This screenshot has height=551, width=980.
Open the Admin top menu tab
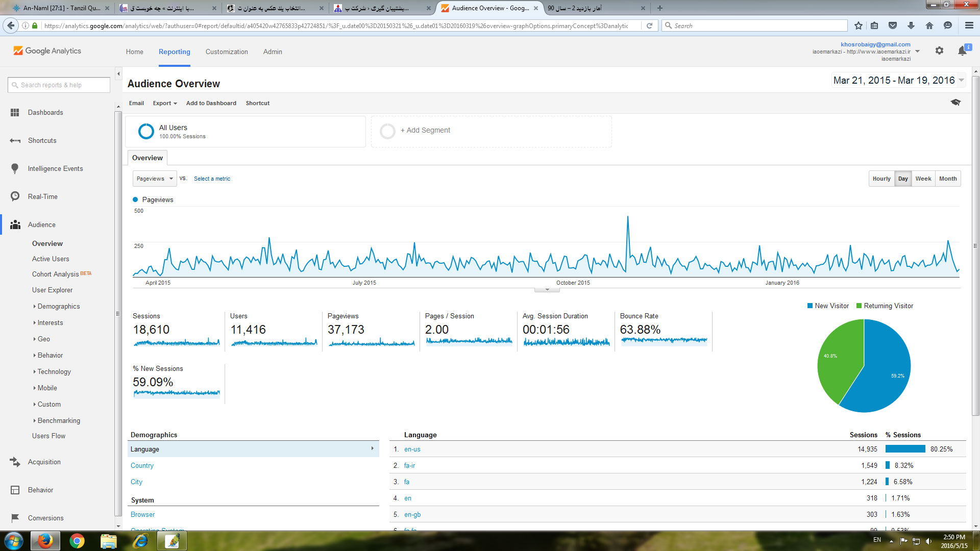(273, 52)
